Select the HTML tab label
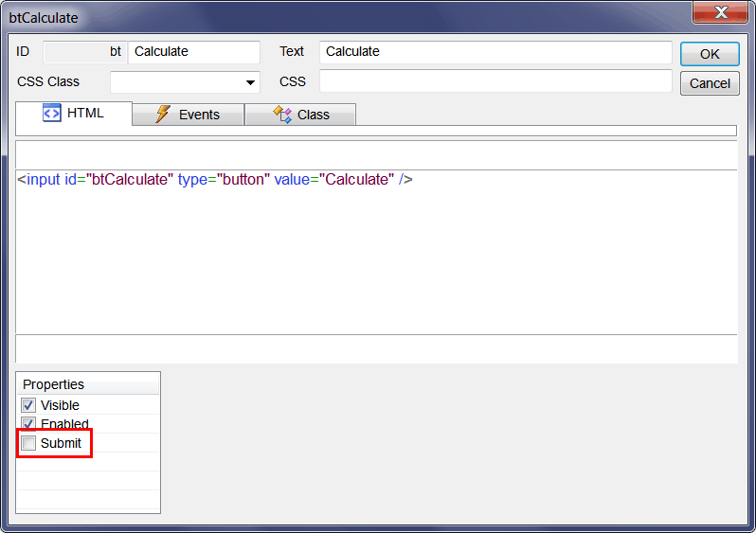Image resolution: width=756 pixels, height=533 pixels. click(85, 113)
